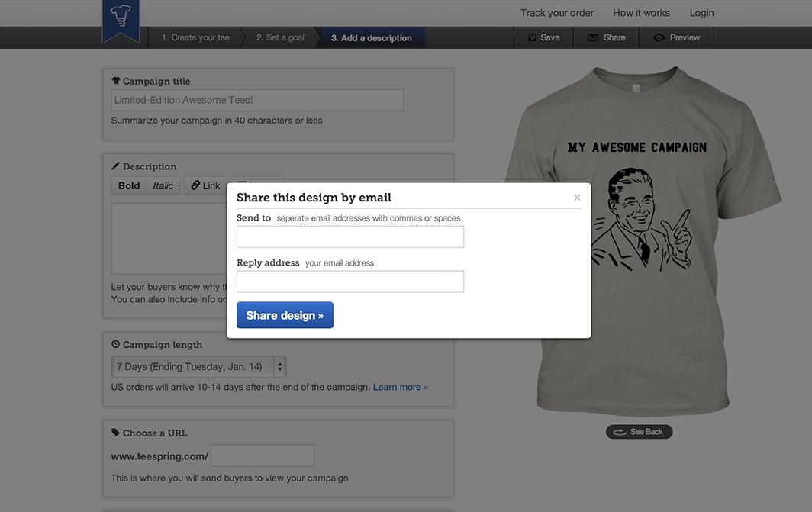Focus the Reply address field

tap(350, 282)
